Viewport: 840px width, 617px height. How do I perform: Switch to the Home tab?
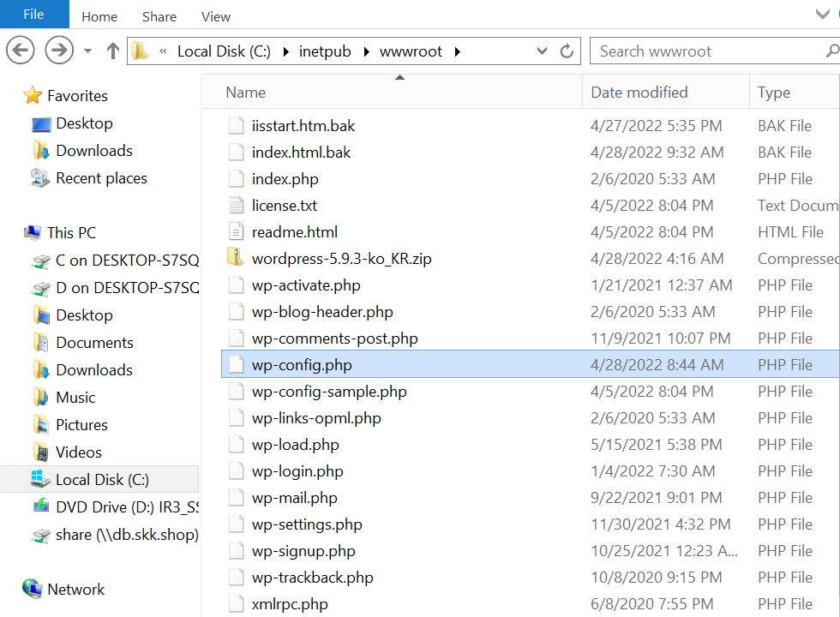[x=99, y=16]
